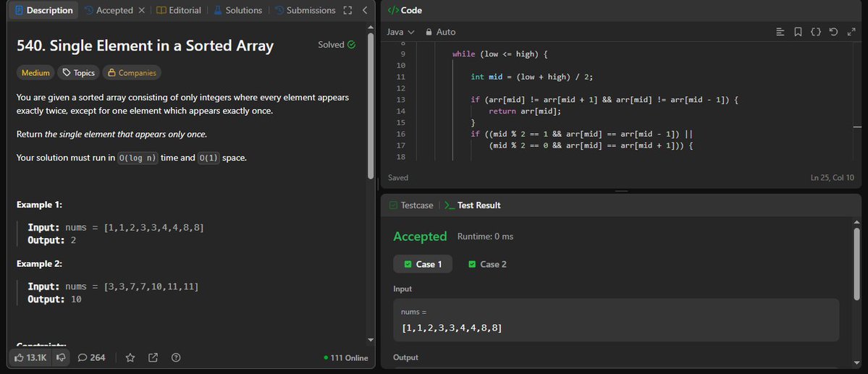Click line number 16 in the gutter
868x374 pixels.
(x=401, y=134)
